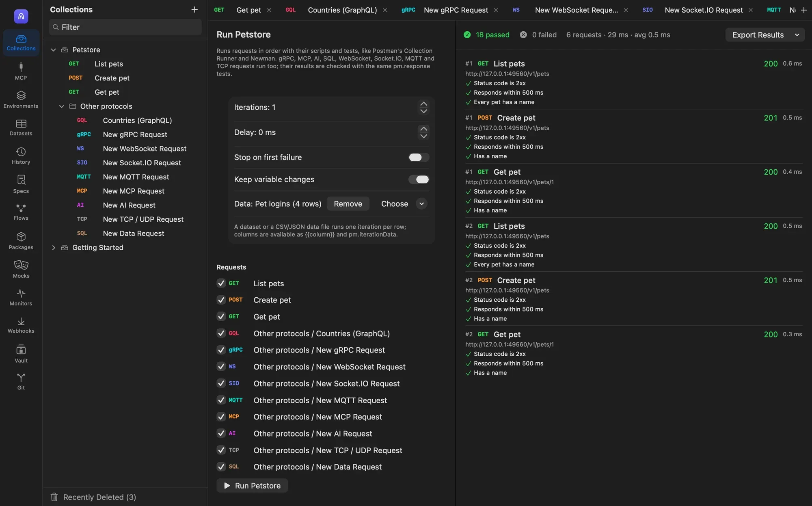The height and width of the screenshot is (506, 812).
Task: Uncheck the New MQTT Request checkbox
Action: point(221,400)
